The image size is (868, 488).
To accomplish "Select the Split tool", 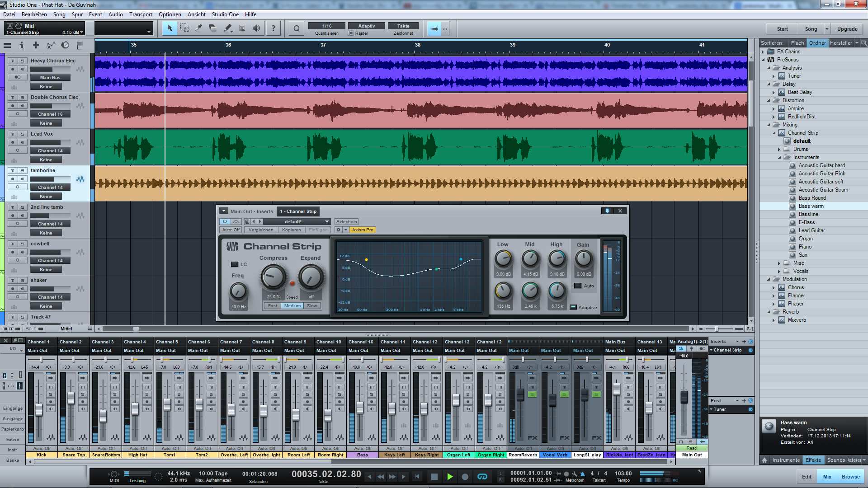I will pos(199,28).
